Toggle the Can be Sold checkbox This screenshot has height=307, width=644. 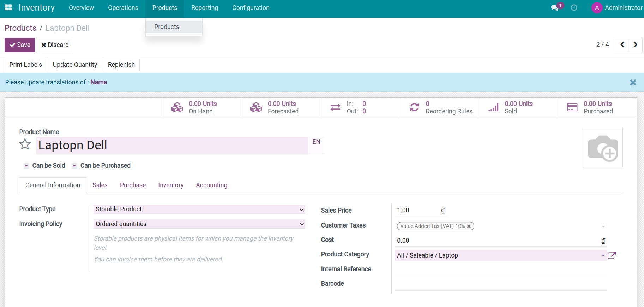pos(26,166)
